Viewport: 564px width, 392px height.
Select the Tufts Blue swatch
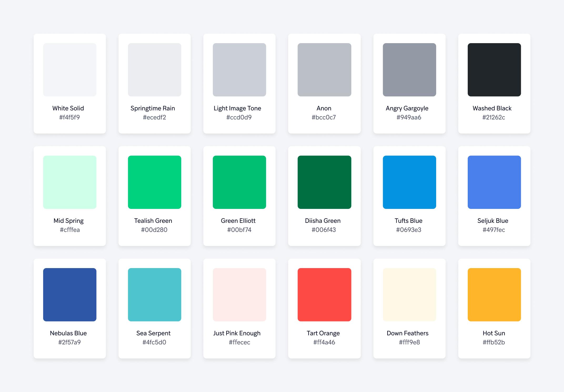click(x=409, y=182)
